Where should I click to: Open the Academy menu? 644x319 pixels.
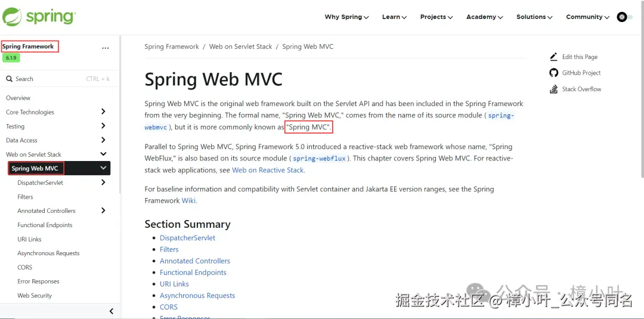[x=484, y=17]
